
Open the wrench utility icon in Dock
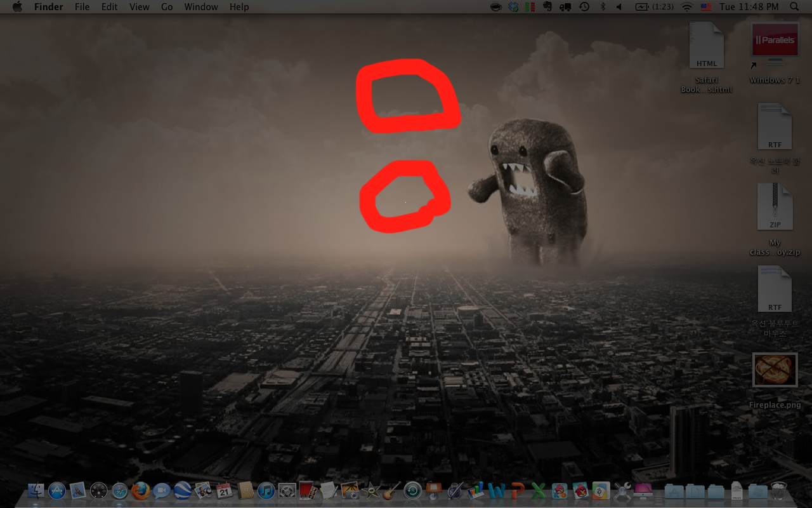(622, 491)
